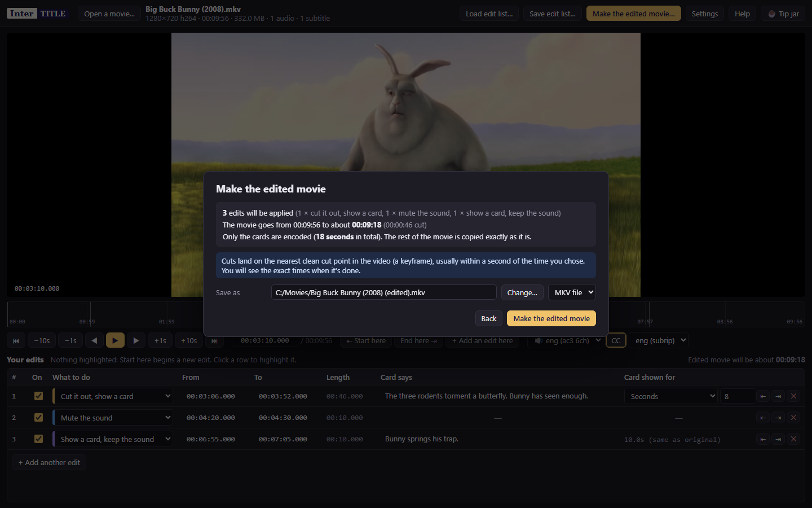Jump to the end of the movie
Image resolution: width=812 pixels, height=508 pixels.
tap(214, 340)
